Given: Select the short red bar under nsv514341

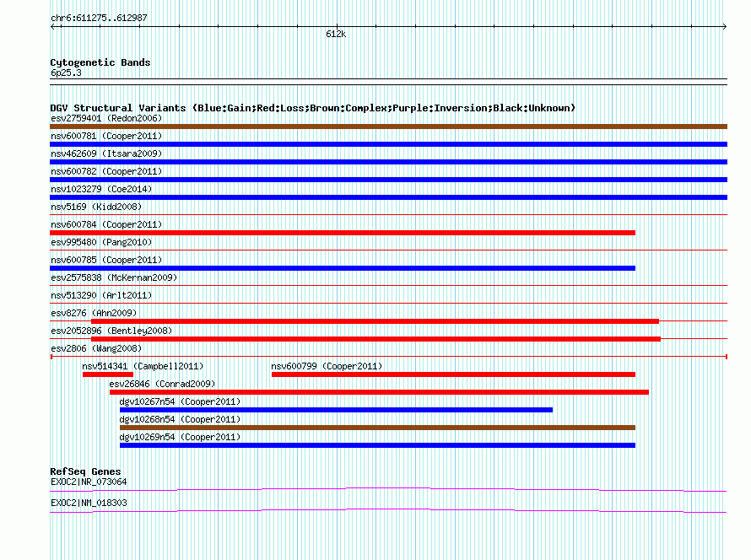Looking at the screenshot, I should [x=108, y=374].
